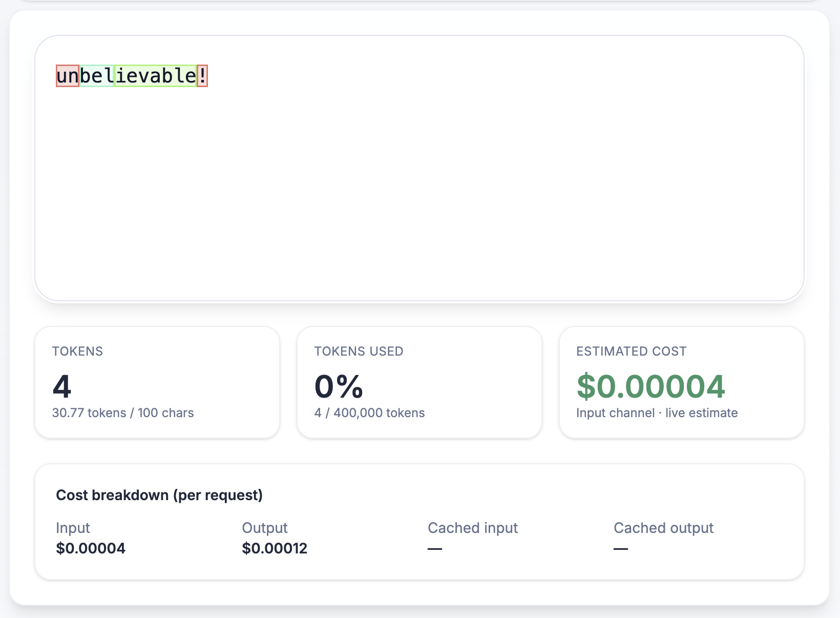Screen dimensions: 840x618
Task: Select the Output cost value $0.00012
Action: 275,548
